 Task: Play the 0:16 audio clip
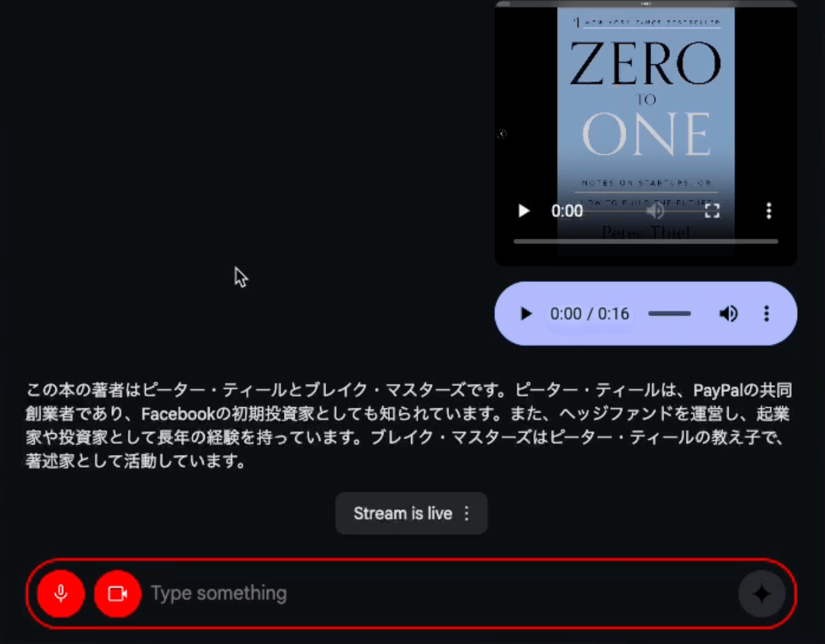click(x=526, y=313)
